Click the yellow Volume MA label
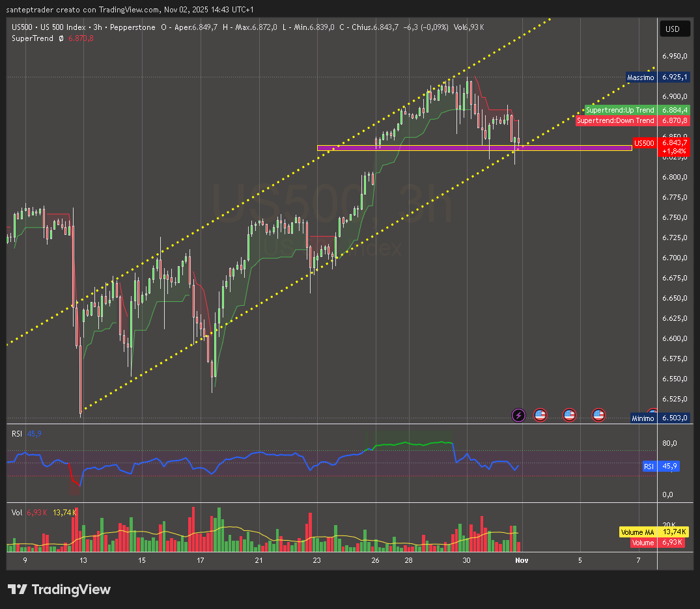 point(637,532)
